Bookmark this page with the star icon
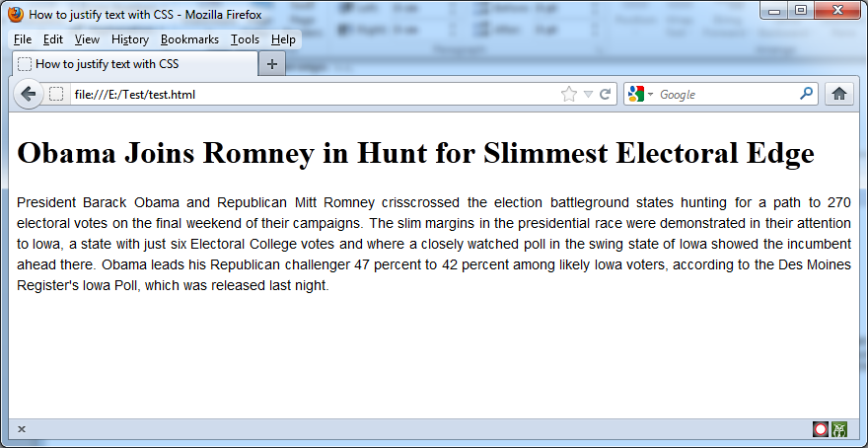The height and width of the screenshot is (448, 868). click(x=568, y=94)
